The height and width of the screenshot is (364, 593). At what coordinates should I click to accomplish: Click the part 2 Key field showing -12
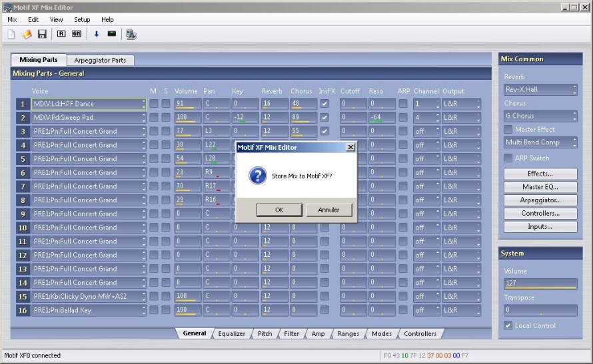click(x=245, y=117)
